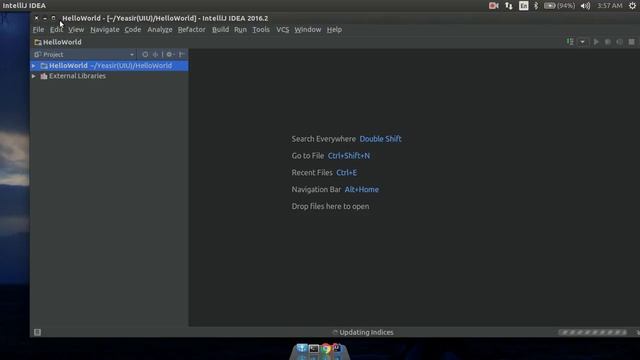The width and height of the screenshot is (640, 360).
Task: Open the View menu
Action: (x=76, y=29)
